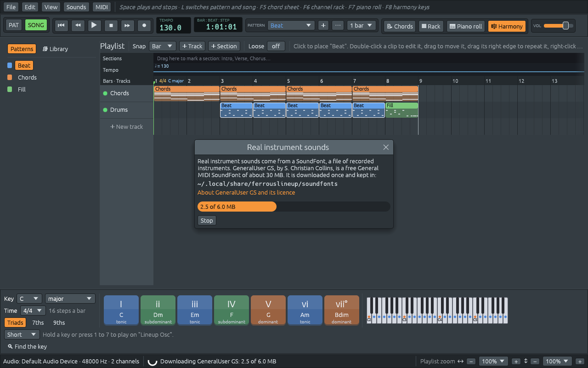588x368 pixels.
Task: Open the Time signature 4/4 dropdown
Action: [33, 310]
